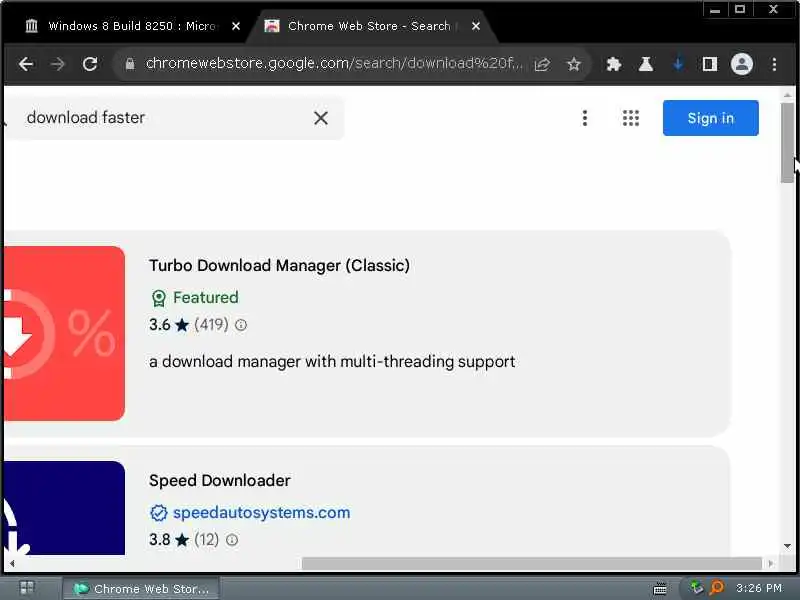This screenshot has height=600, width=800.
Task: Click the red Turbo Download Manager thumbnail
Action: pyautogui.click(x=64, y=333)
